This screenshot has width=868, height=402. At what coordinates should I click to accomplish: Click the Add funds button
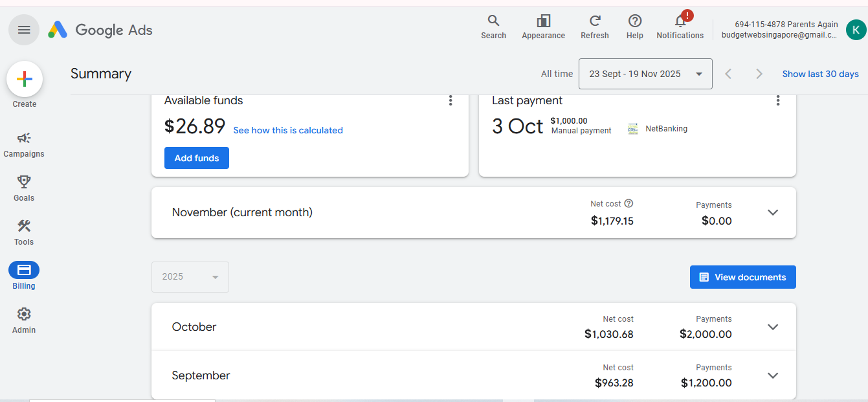coord(197,158)
